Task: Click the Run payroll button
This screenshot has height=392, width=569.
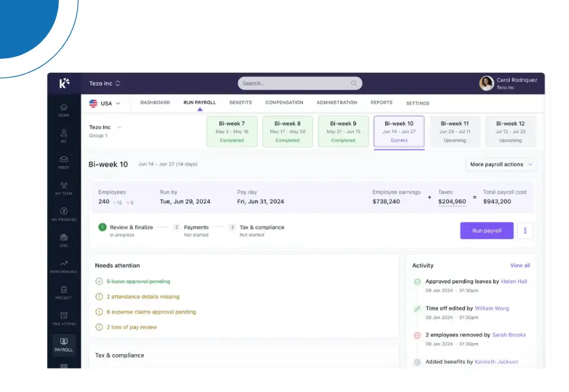Action: click(487, 231)
